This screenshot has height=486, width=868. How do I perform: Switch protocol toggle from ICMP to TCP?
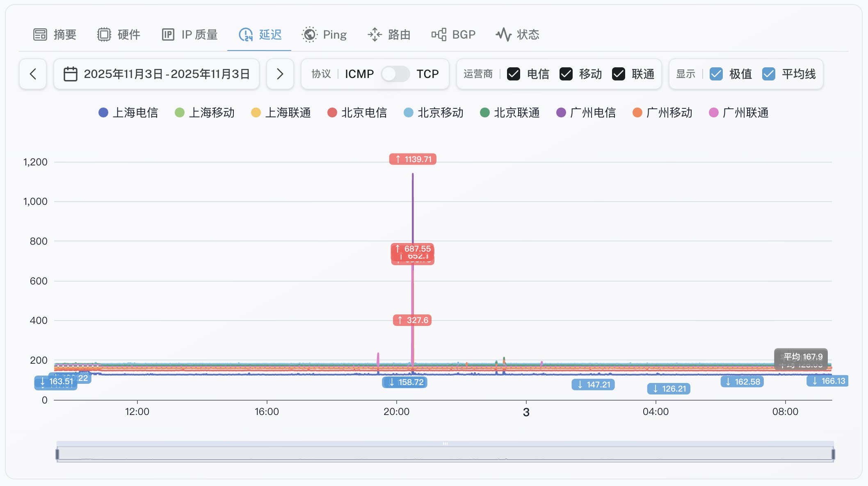395,74
